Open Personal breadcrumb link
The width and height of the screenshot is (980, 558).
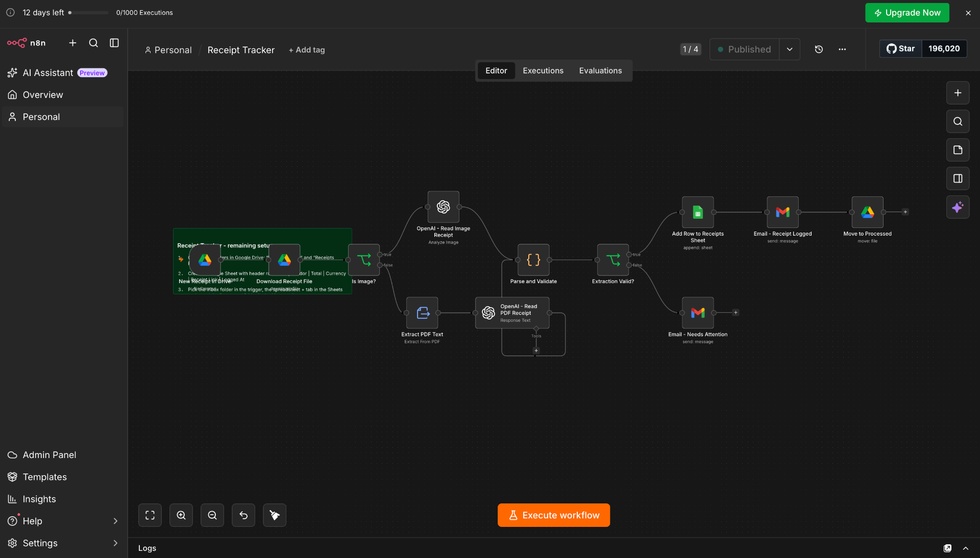tap(168, 50)
